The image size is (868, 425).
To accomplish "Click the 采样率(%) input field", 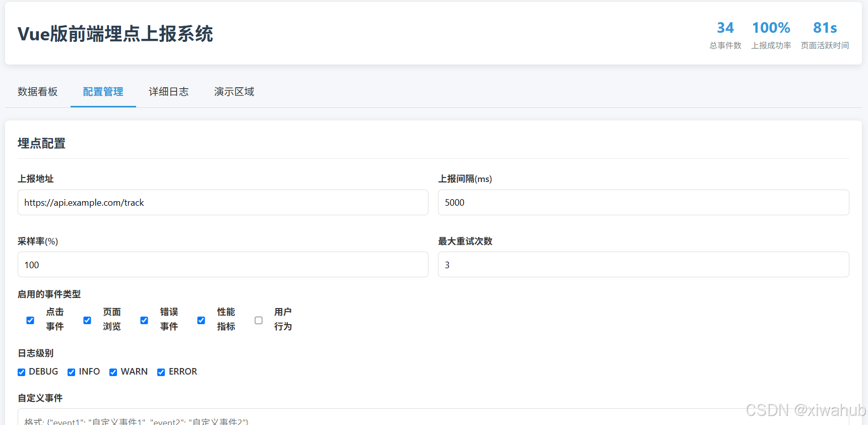I will pos(223,265).
